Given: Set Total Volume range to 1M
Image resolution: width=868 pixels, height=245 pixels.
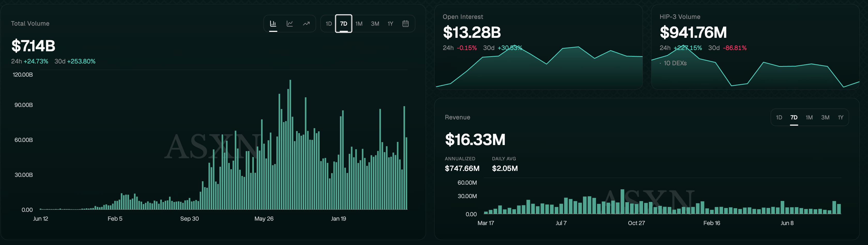Looking at the screenshot, I should pos(359,24).
